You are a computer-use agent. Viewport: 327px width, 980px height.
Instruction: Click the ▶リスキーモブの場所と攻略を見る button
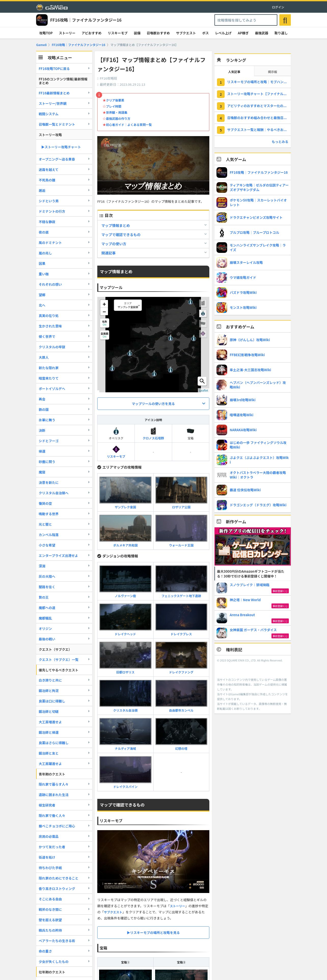153,932
